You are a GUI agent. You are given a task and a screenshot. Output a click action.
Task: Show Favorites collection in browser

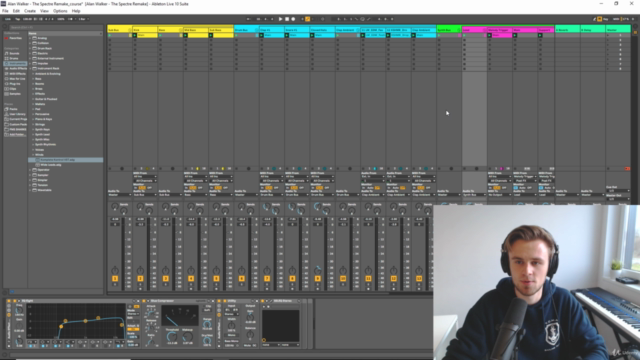tap(15, 38)
